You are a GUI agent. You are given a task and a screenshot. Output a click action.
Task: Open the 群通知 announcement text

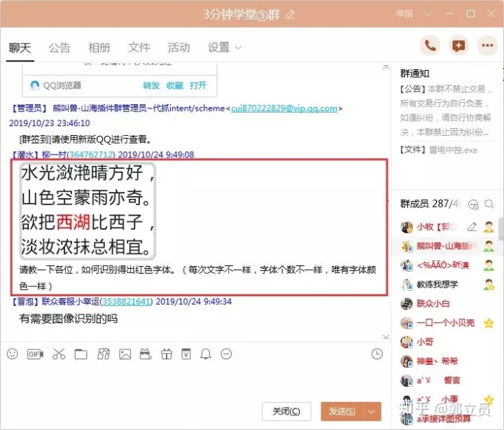click(445, 110)
